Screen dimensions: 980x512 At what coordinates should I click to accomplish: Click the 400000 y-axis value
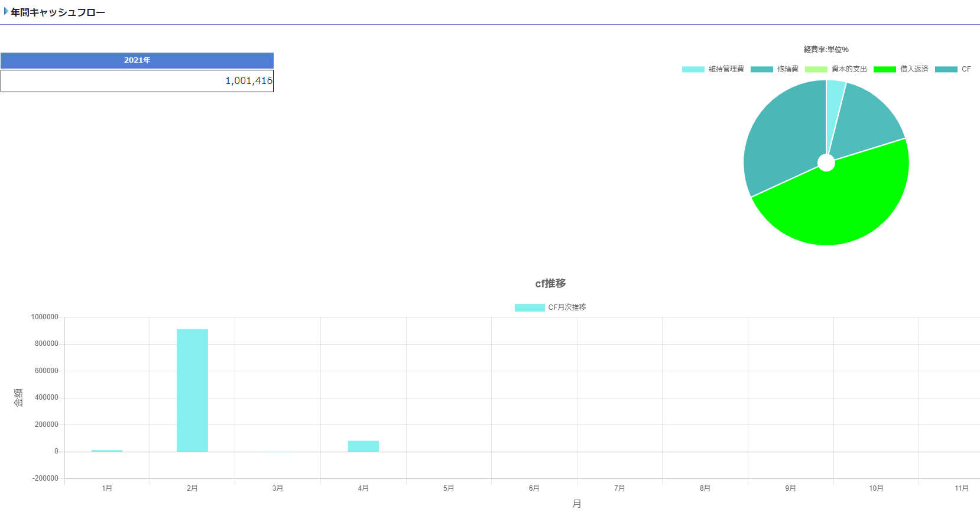[47, 398]
